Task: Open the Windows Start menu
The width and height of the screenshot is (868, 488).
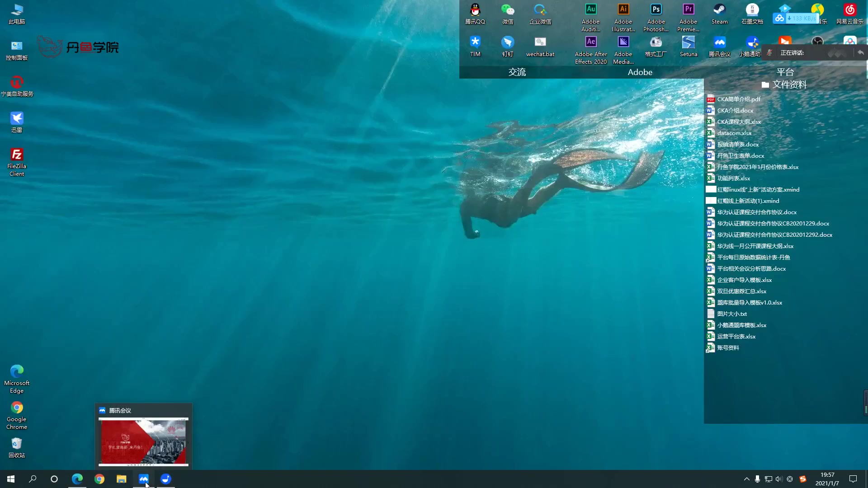Action: click(x=11, y=479)
